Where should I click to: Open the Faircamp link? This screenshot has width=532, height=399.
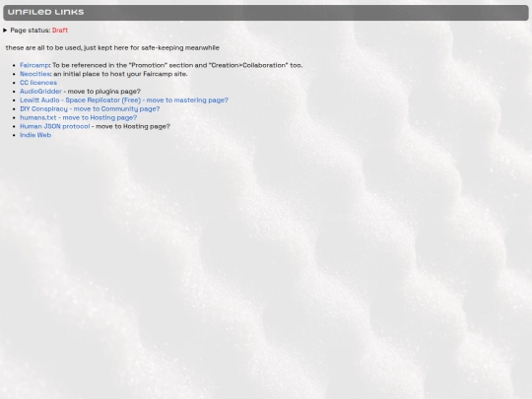pyautogui.click(x=34, y=65)
